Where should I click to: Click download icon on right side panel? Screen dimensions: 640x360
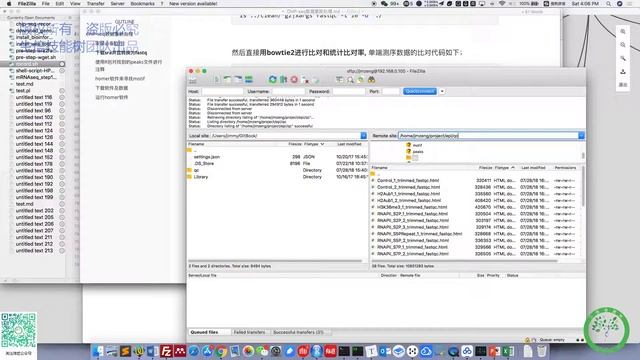pos(623,71)
